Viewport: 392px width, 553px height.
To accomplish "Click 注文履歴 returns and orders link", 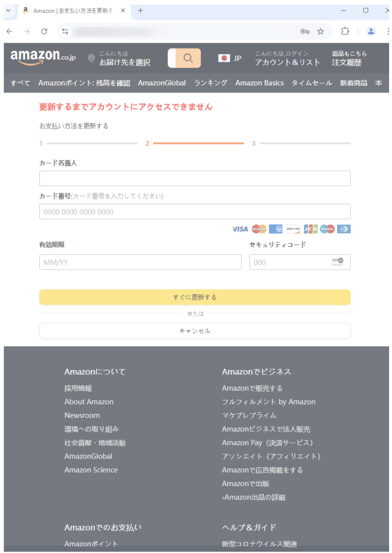I will (x=347, y=62).
